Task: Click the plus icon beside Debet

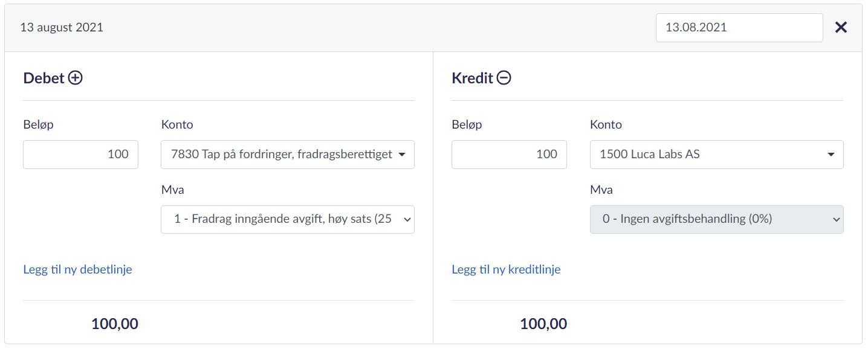Action: pos(75,78)
